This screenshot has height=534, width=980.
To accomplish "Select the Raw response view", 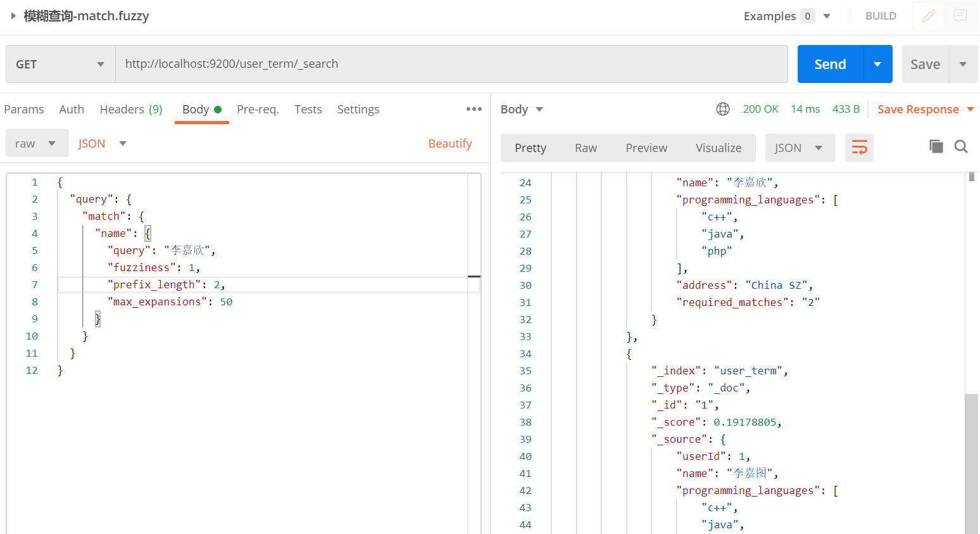I will tap(586, 148).
